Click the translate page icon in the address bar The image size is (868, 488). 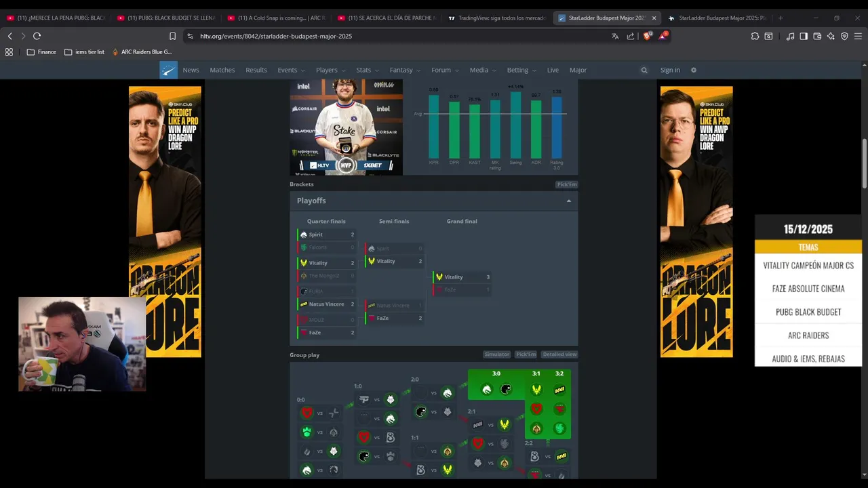click(x=615, y=36)
